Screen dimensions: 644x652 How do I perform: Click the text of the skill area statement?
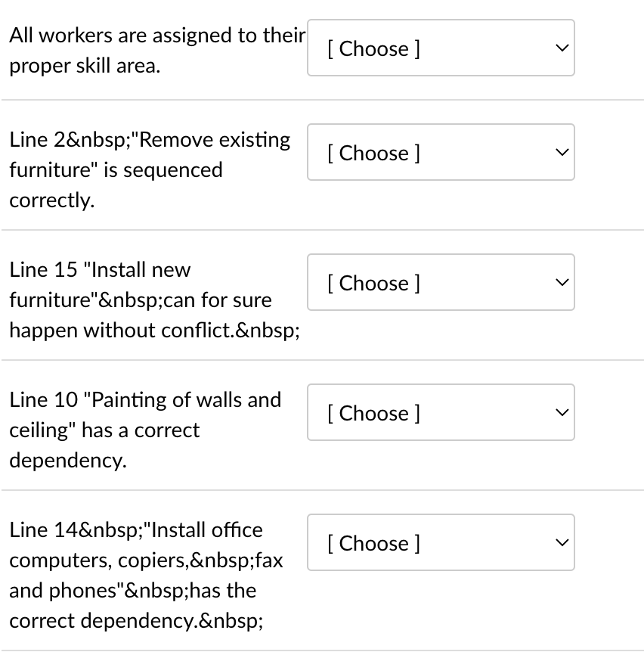pyautogui.click(x=151, y=50)
